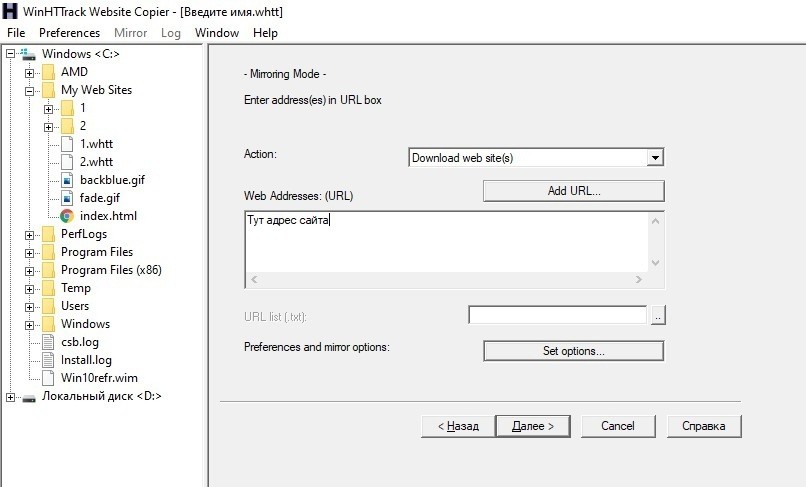Click the Cancel button
This screenshot has height=487, width=806.
point(618,426)
